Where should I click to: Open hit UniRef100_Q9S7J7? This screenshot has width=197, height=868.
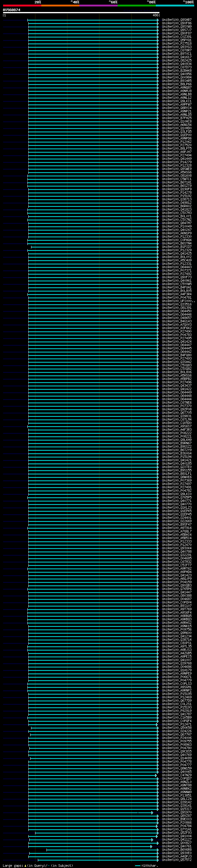(x=177, y=30)
